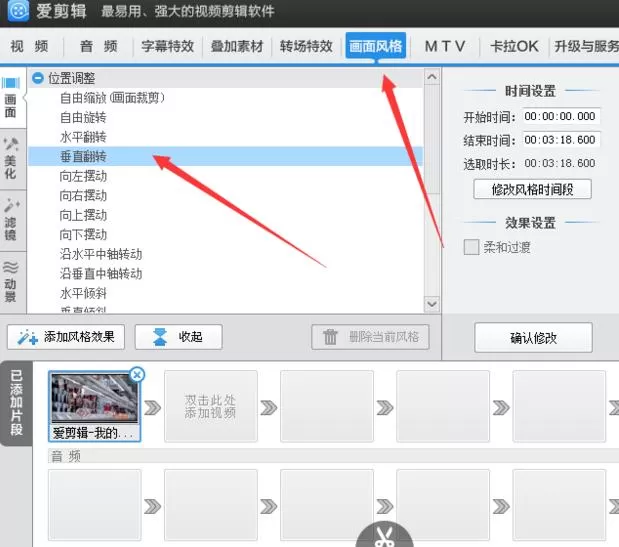The width and height of the screenshot is (619, 547).
Task: Select the 动景 side category
Action: [12, 282]
